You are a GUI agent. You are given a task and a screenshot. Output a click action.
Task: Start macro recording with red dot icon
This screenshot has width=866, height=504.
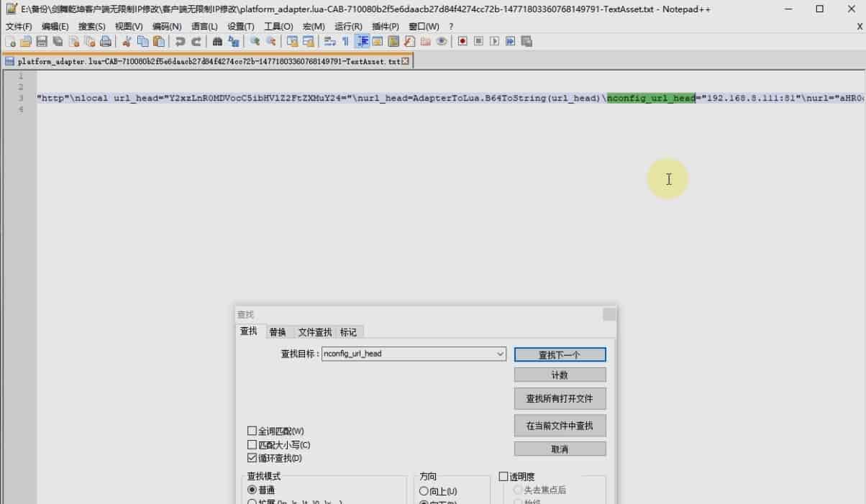click(x=462, y=42)
